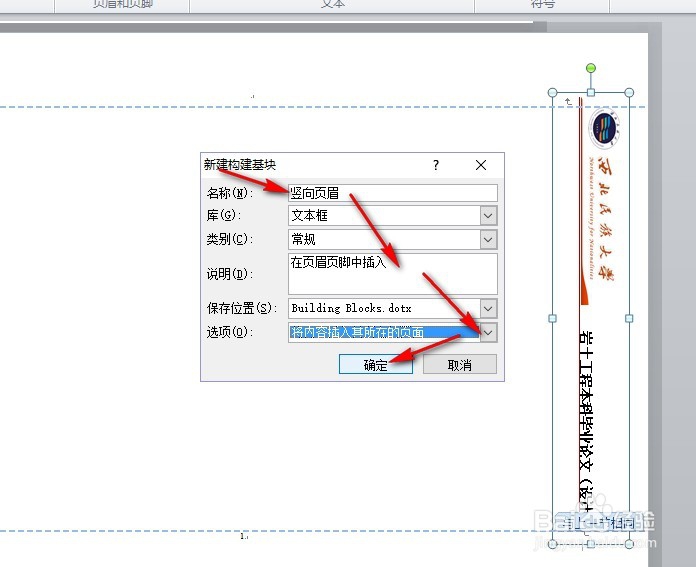Image resolution: width=696 pixels, height=567 pixels.
Task: Click the top-middle square handle of the text box
Action: (x=591, y=92)
